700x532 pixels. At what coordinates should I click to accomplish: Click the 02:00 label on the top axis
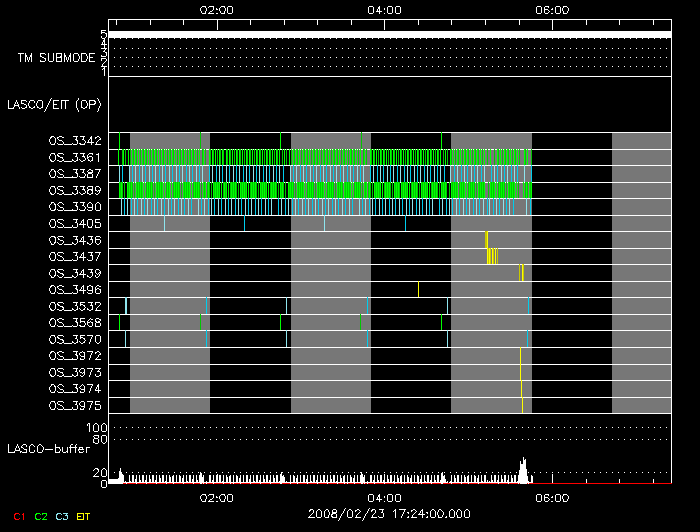click(x=217, y=10)
